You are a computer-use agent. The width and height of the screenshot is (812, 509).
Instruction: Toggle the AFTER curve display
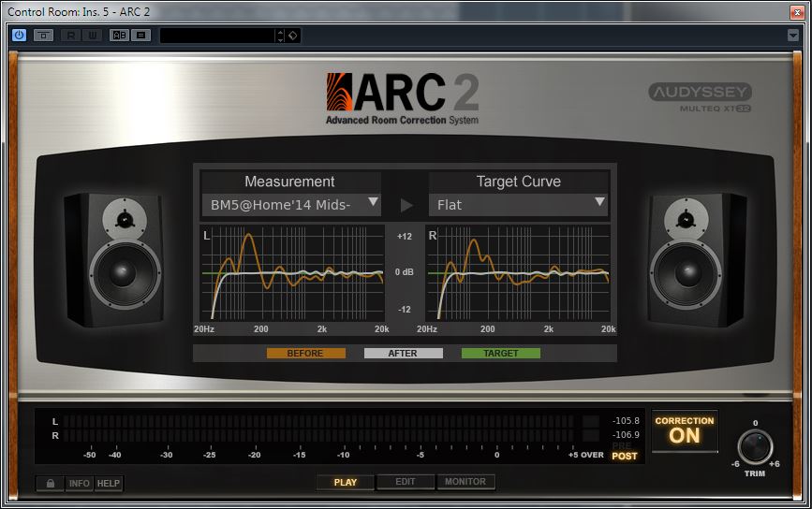point(403,354)
